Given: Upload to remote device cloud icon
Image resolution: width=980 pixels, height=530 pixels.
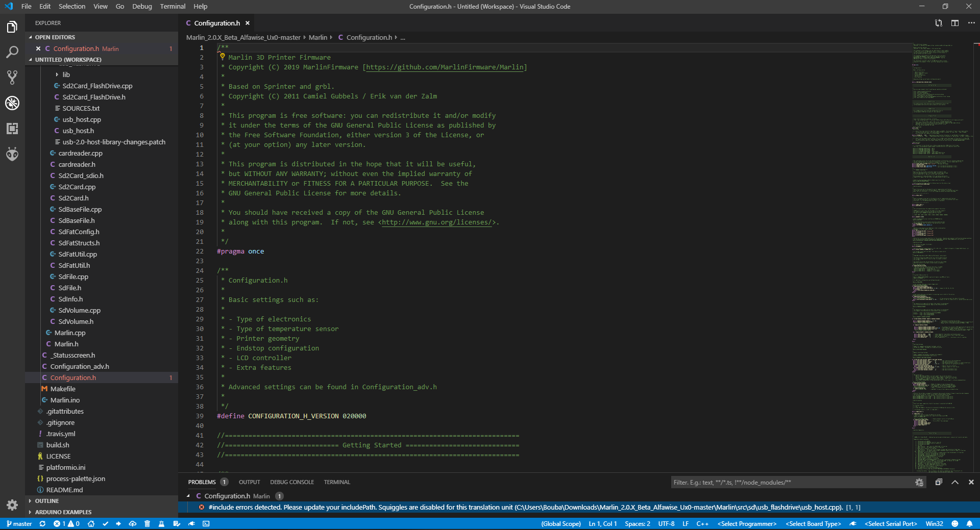Looking at the screenshot, I should (x=133, y=524).
